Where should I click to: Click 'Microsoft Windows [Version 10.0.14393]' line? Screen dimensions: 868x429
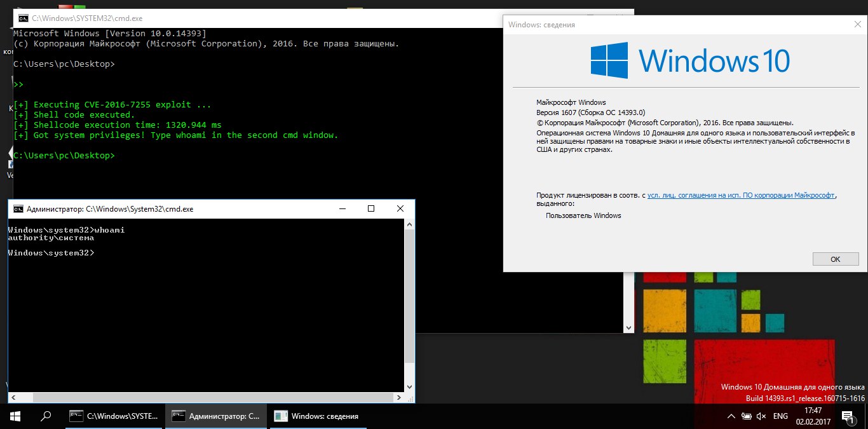click(110, 33)
